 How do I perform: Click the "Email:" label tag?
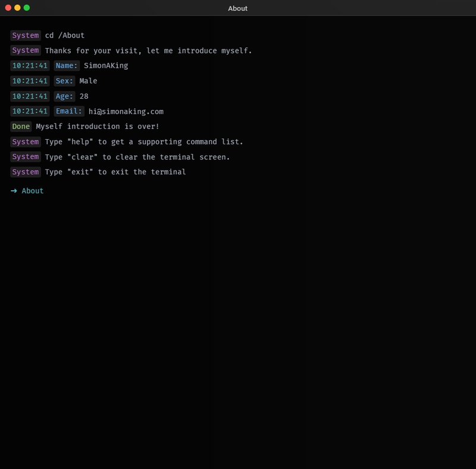coord(69,111)
